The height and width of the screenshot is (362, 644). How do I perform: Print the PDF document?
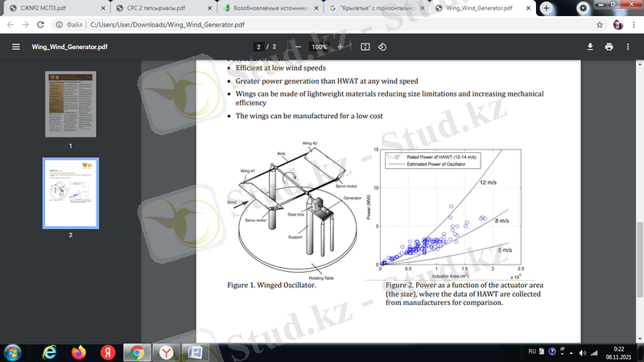click(609, 47)
